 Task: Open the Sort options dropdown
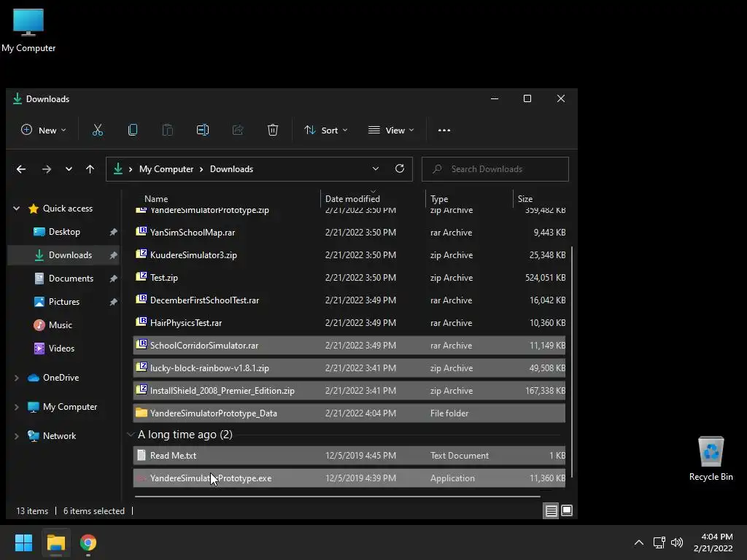click(x=326, y=130)
